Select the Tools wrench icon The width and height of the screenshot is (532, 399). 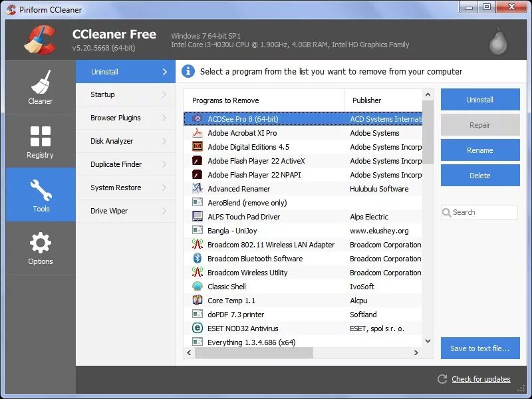[x=41, y=190]
